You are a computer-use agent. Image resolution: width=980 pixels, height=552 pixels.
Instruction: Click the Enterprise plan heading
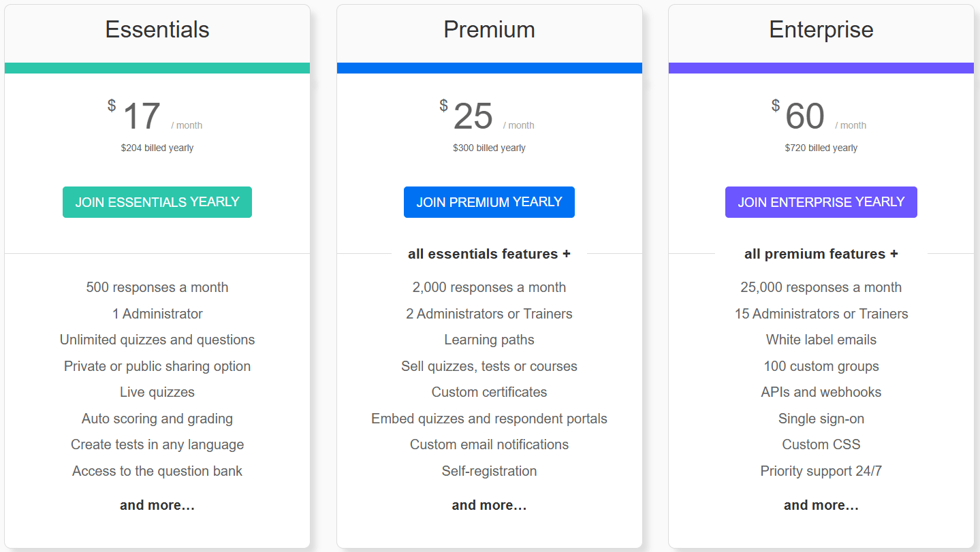(821, 30)
